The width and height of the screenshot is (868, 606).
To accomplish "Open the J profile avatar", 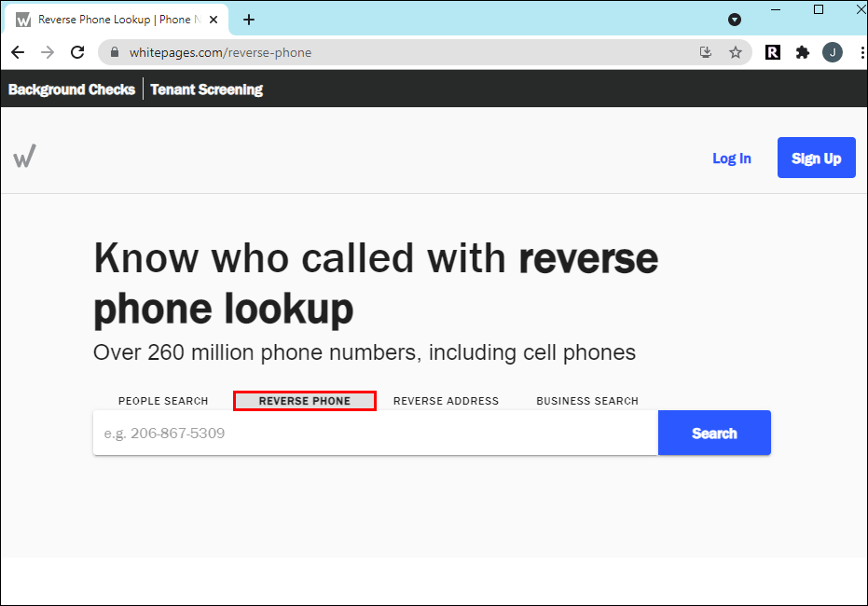I will coord(833,52).
